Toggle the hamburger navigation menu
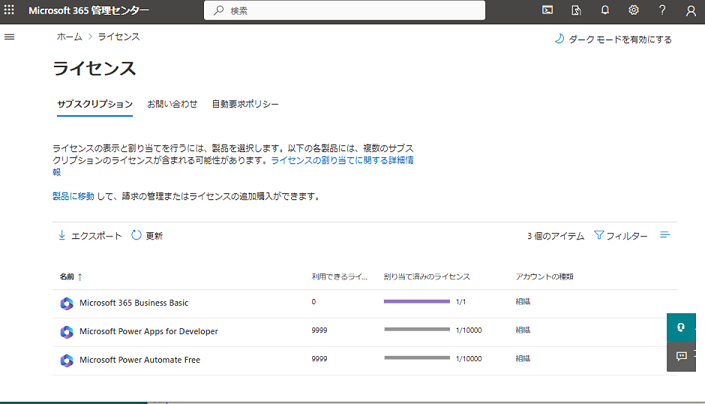 (x=9, y=37)
